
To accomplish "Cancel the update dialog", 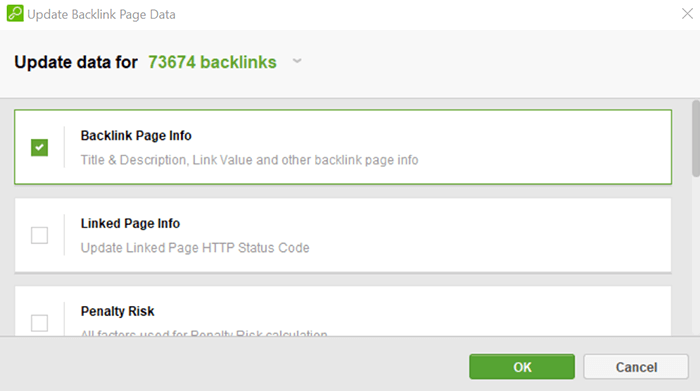I will (636, 367).
